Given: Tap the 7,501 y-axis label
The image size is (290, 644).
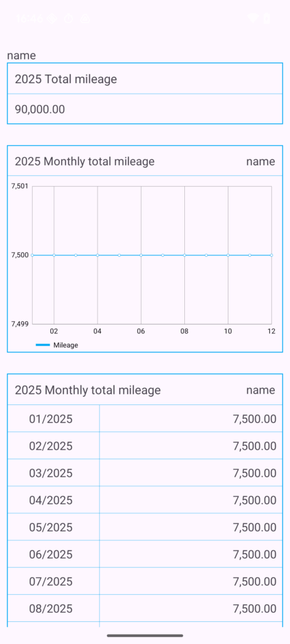Looking at the screenshot, I should pyautogui.click(x=20, y=186).
